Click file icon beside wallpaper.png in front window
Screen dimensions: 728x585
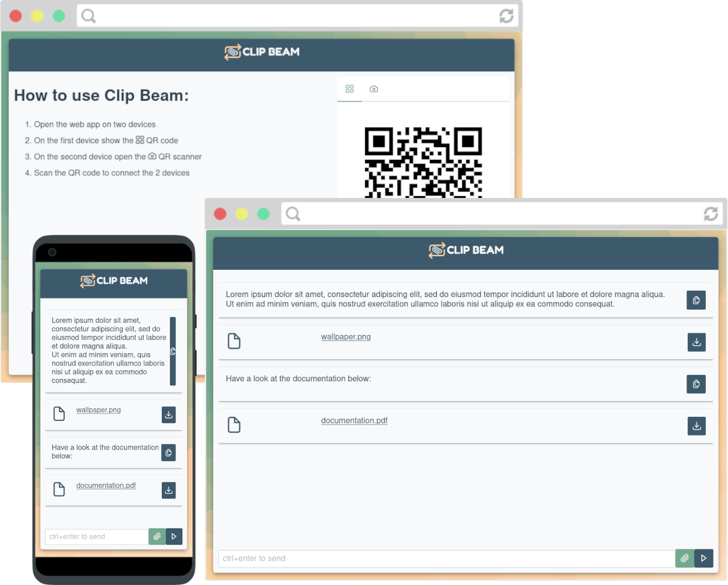[234, 341]
